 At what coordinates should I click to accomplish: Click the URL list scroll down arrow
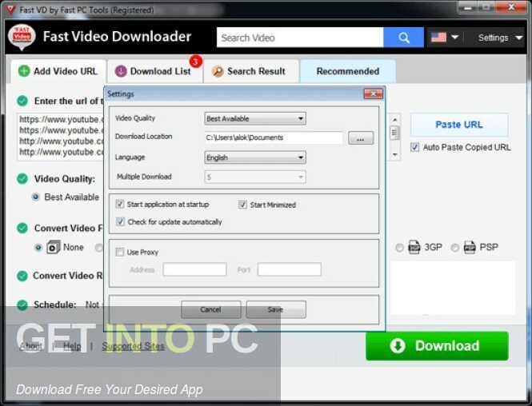point(394,154)
